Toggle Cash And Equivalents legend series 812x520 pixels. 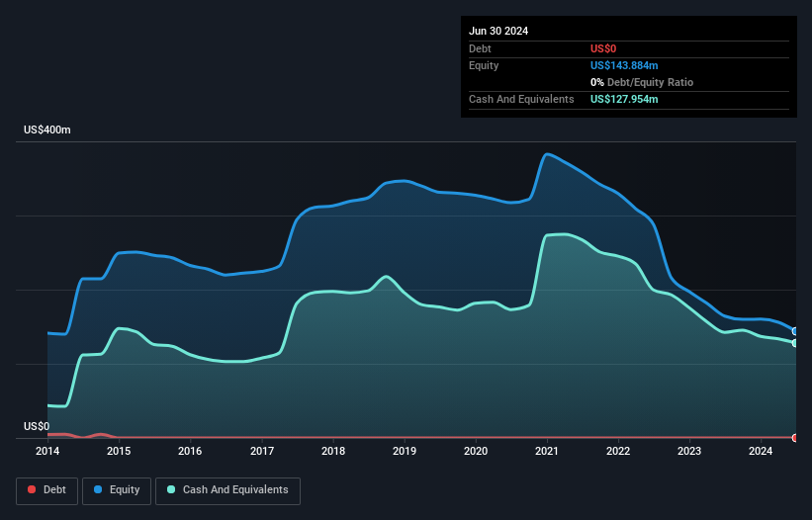(x=227, y=490)
